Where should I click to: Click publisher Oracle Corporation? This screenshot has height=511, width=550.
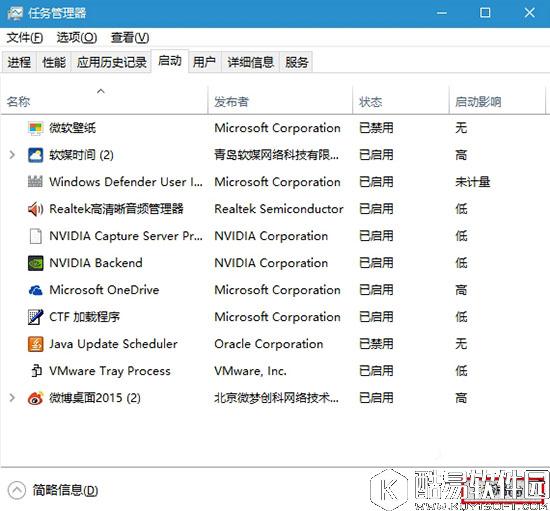(x=269, y=344)
